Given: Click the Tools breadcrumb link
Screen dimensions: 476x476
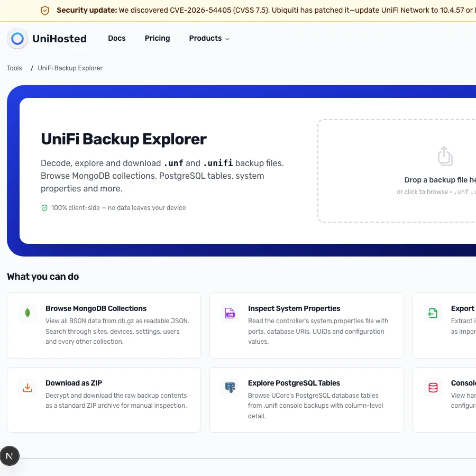Looking at the screenshot, I should click(x=14, y=68).
